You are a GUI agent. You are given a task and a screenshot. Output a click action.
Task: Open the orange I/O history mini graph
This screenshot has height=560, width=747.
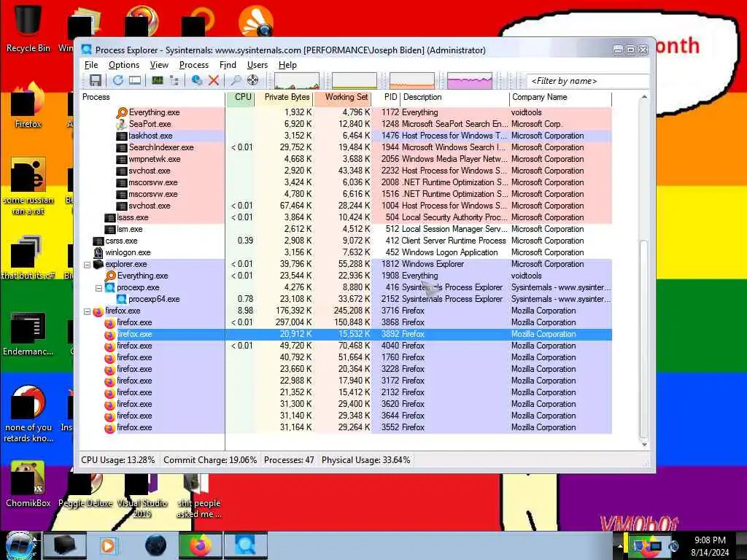[x=412, y=81]
